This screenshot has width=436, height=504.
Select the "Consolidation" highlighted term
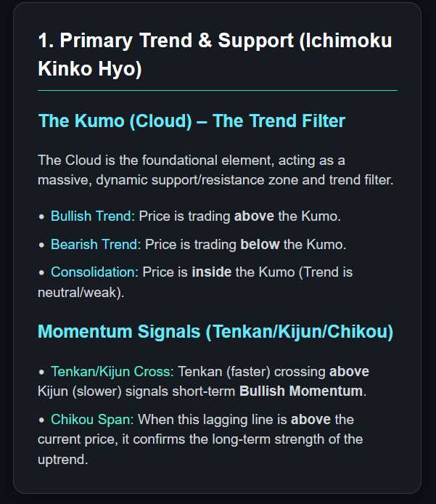[x=94, y=272]
